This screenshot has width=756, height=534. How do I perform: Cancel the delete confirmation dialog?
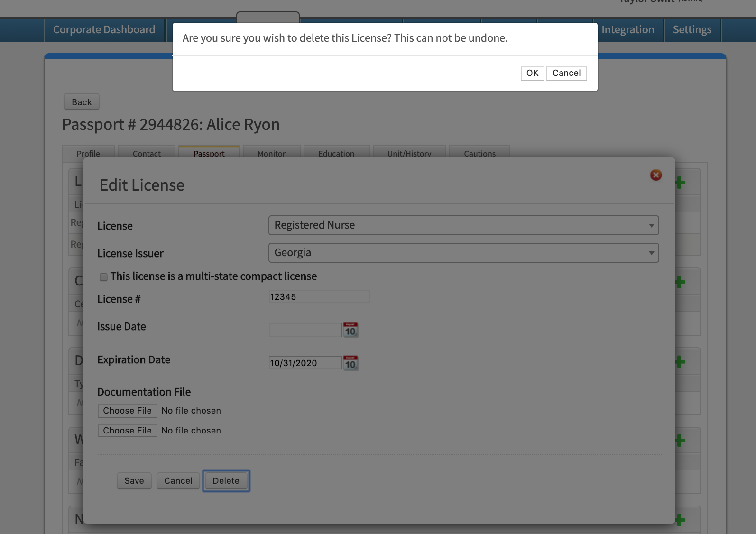pyautogui.click(x=566, y=73)
